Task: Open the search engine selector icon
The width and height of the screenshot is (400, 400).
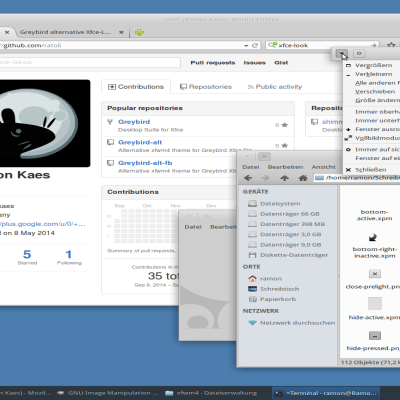Action: point(273,45)
